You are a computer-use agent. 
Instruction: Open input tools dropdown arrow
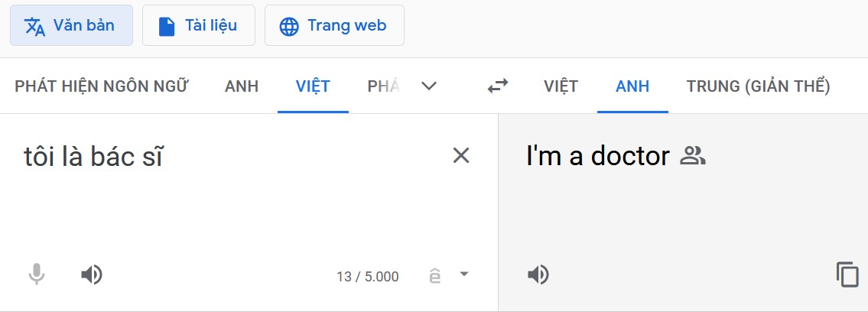(x=464, y=273)
